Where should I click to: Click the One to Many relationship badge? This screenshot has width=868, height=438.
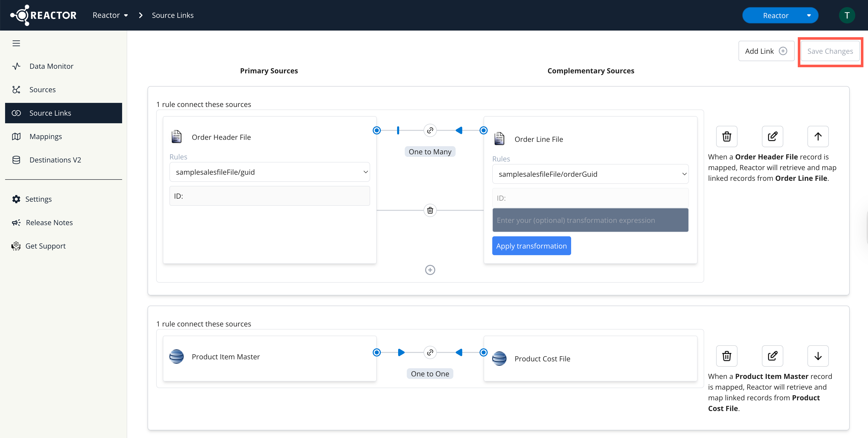430,152
